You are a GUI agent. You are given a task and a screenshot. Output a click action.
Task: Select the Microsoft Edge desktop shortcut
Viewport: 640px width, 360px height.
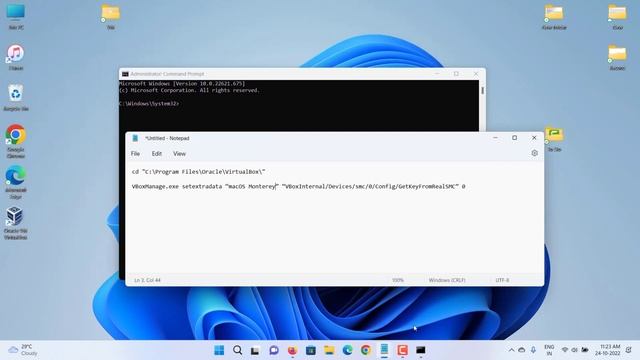(16, 182)
